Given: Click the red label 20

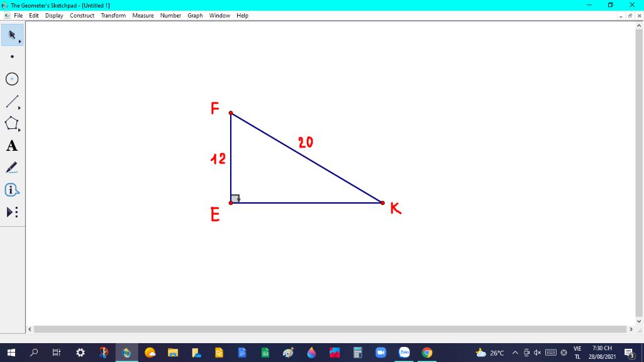Looking at the screenshot, I should [x=306, y=143].
